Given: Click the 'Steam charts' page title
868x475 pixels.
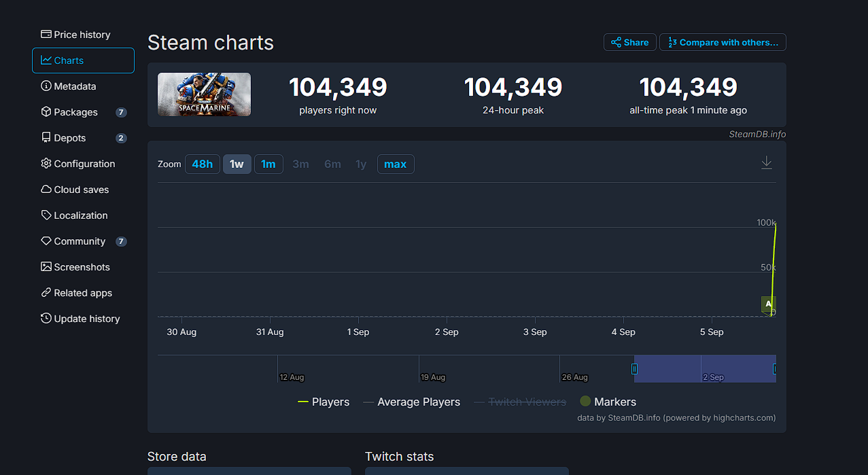Looking at the screenshot, I should click(x=211, y=42).
